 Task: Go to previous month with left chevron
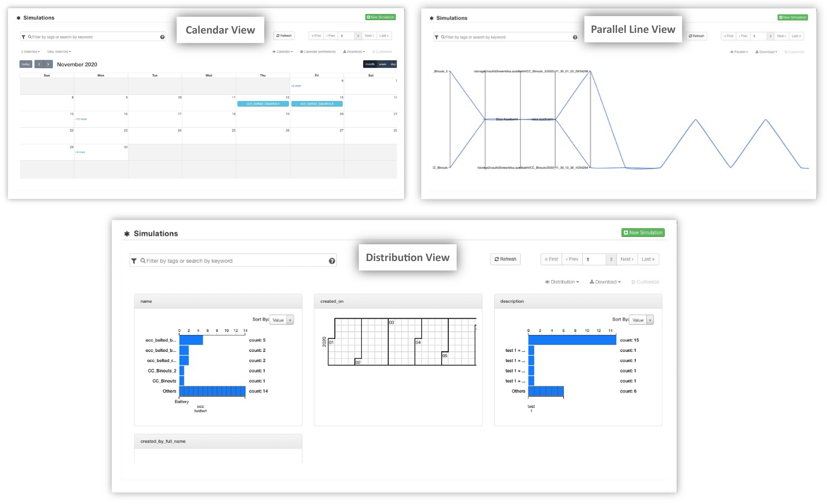click(39, 64)
